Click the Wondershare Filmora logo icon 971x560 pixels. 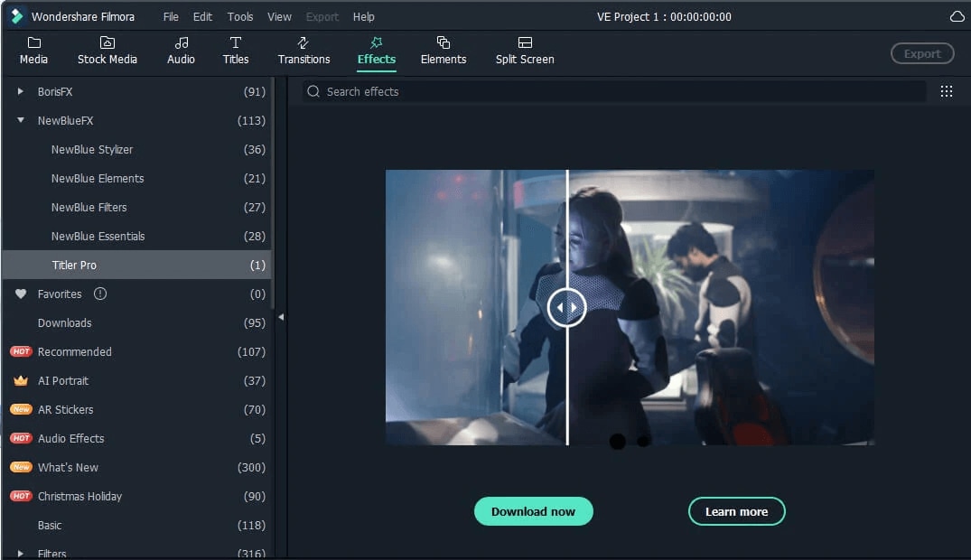click(17, 16)
